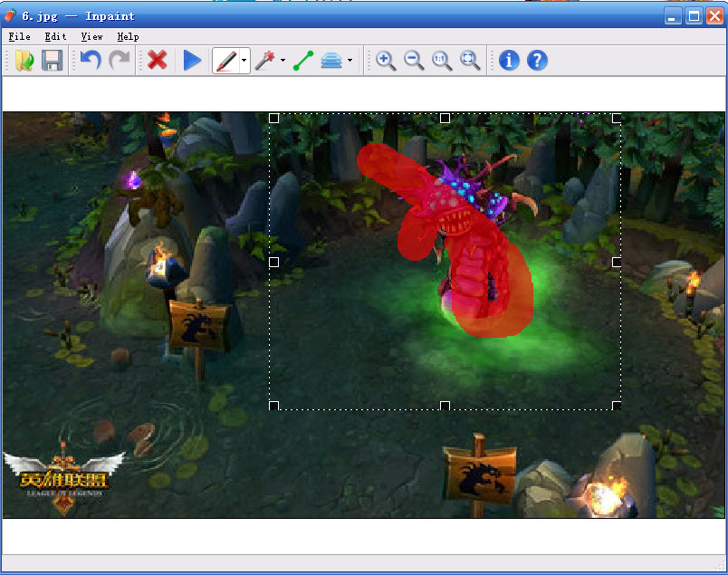Set zoom to actual size 1:1
Image resolution: width=728 pixels, height=575 pixels.
tap(442, 61)
